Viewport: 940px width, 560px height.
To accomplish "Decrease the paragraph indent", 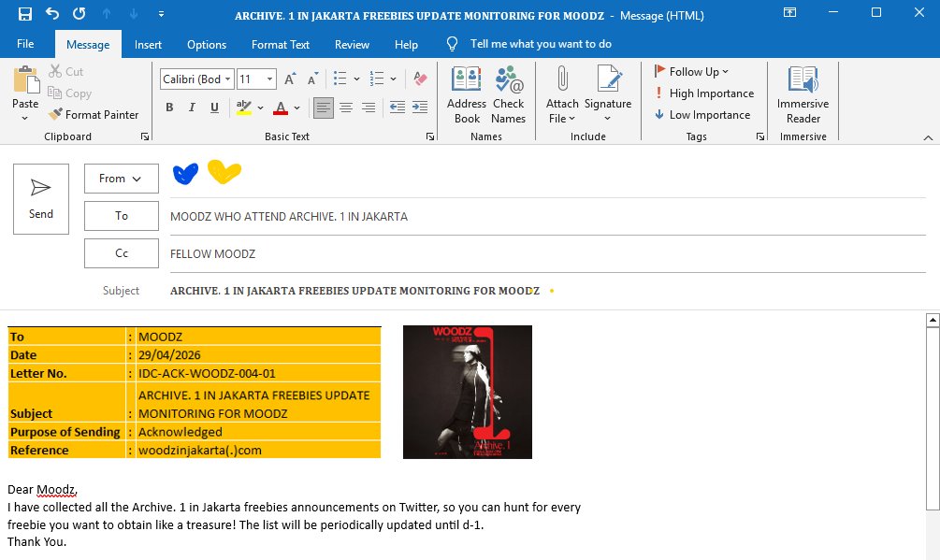I will coord(397,108).
